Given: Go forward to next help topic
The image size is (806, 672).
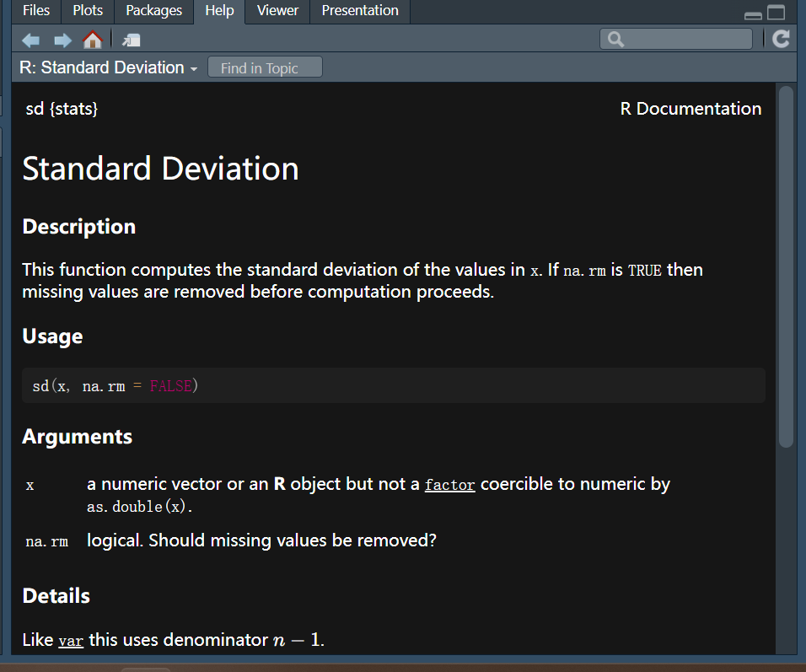Looking at the screenshot, I should pyautogui.click(x=62, y=40).
